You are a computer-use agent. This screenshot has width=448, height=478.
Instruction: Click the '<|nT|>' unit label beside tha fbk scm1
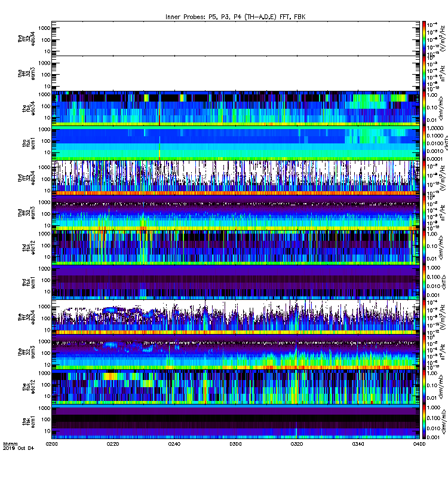click(446, 143)
